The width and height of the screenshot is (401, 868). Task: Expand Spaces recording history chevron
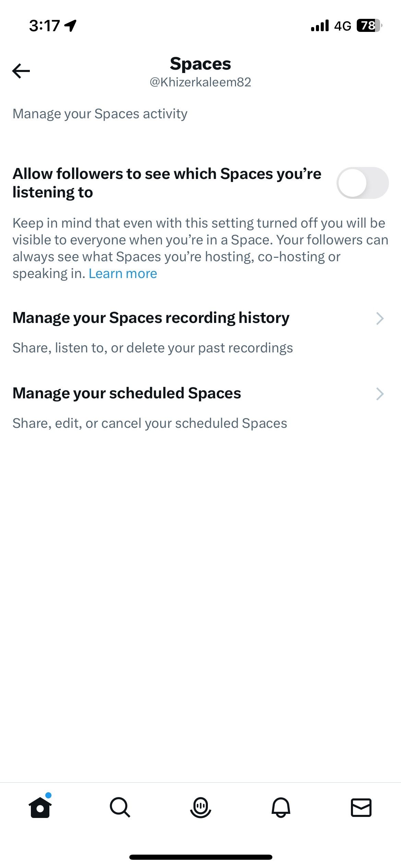coord(379,318)
